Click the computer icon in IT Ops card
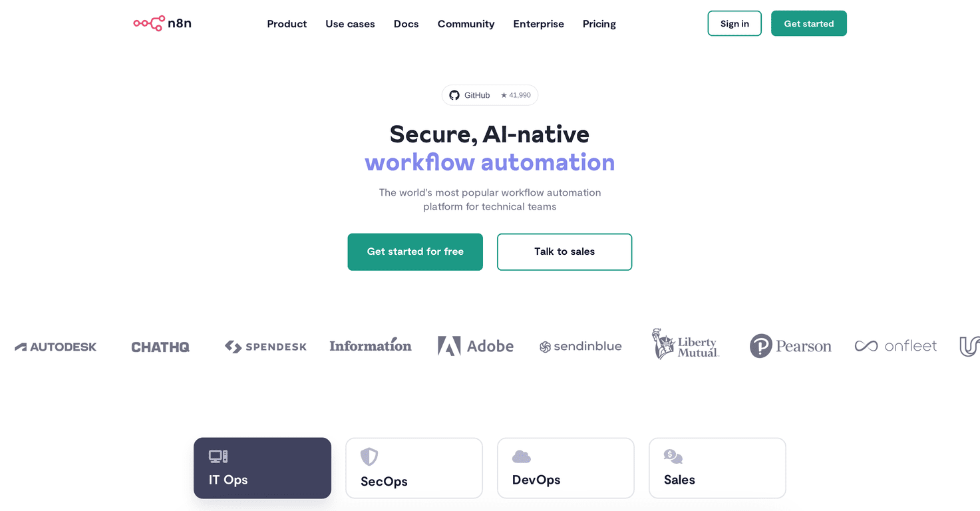This screenshot has height=511, width=980. pyautogui.click(x=218, y=456)
